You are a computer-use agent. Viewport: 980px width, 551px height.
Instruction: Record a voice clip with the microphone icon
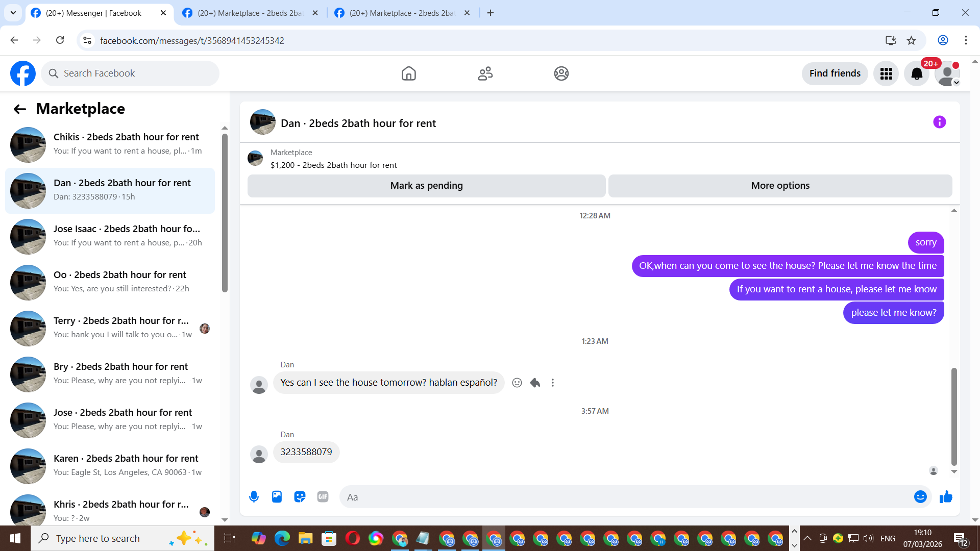pyautogui.click(x=254, y=496)
